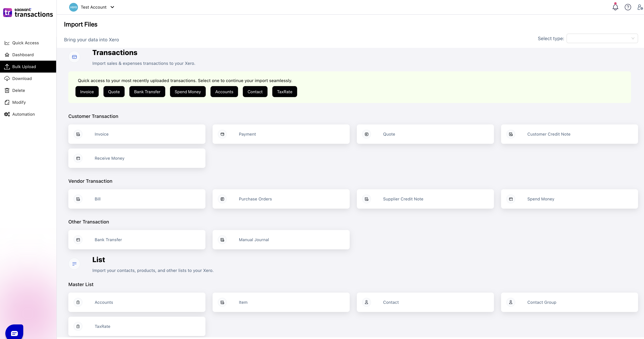The image size is (644, 339).
Task: Click the Bill card icon
Action: (78, 199)
